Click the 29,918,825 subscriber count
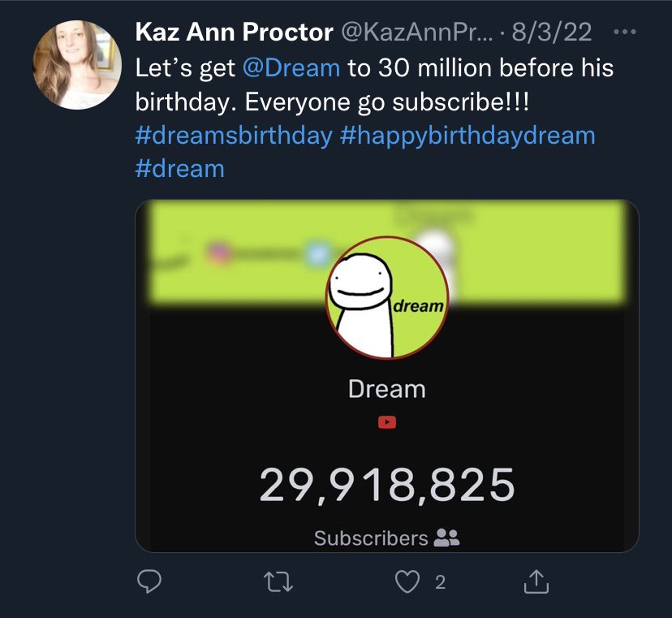The width and height of the screenshot is (672, 618). (387, 485)
